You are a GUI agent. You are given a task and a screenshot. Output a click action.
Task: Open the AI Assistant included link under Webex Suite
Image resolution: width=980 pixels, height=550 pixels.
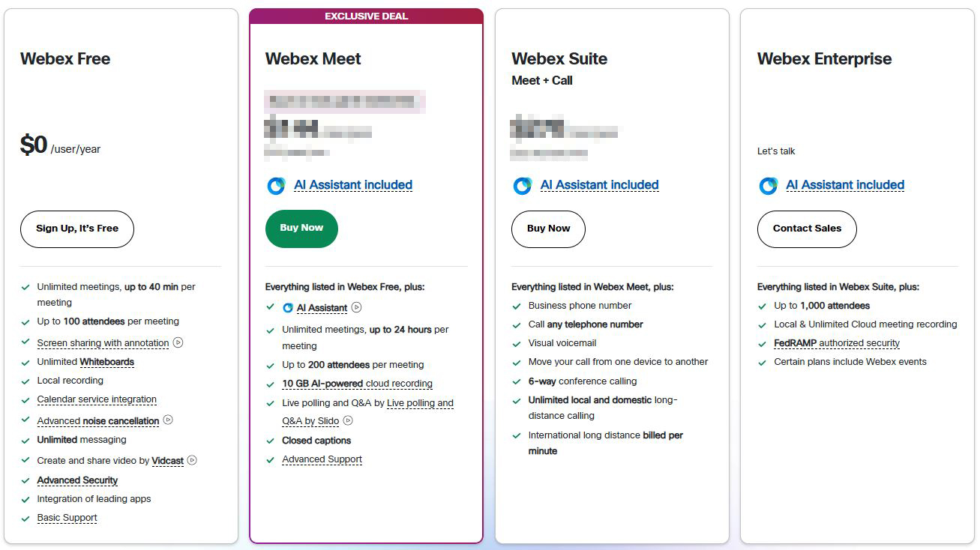(598, 185)
